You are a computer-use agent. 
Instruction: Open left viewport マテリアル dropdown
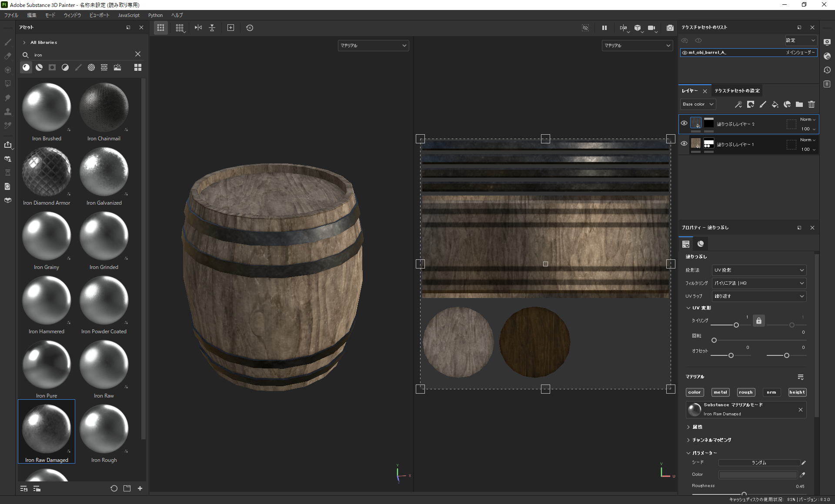click(x=373, y=46)
